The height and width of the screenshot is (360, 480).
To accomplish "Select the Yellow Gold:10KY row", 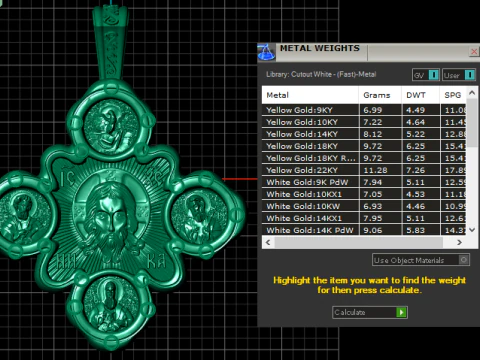I will tap(364, 122).
